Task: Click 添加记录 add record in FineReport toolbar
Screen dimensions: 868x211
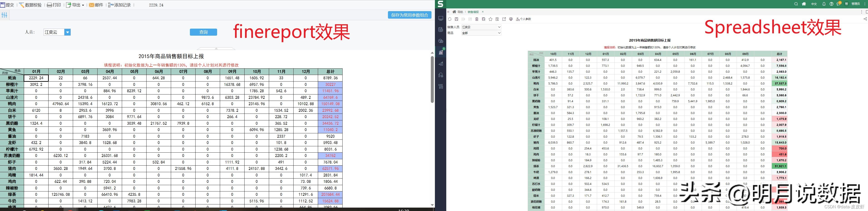Action: click(119, 5)
